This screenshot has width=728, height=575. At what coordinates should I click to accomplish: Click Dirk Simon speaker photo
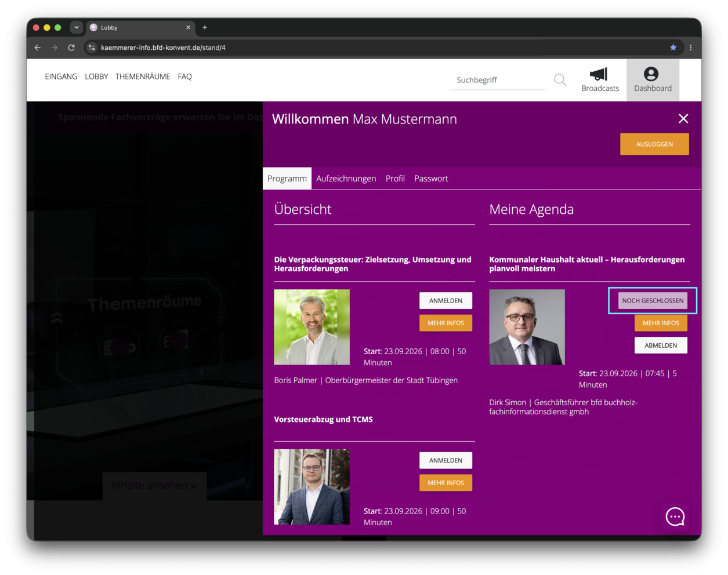527,327
